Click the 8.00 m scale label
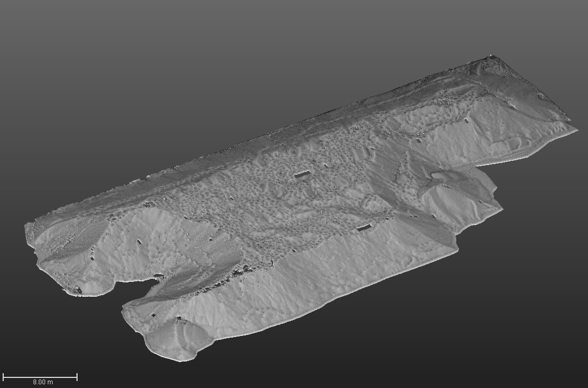 click(x=42, y=382)
